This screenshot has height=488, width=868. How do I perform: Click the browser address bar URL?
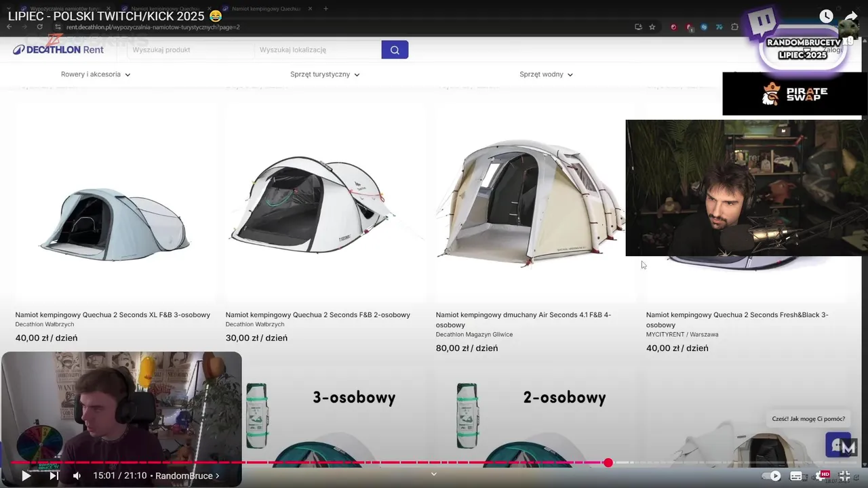(153, 27)
